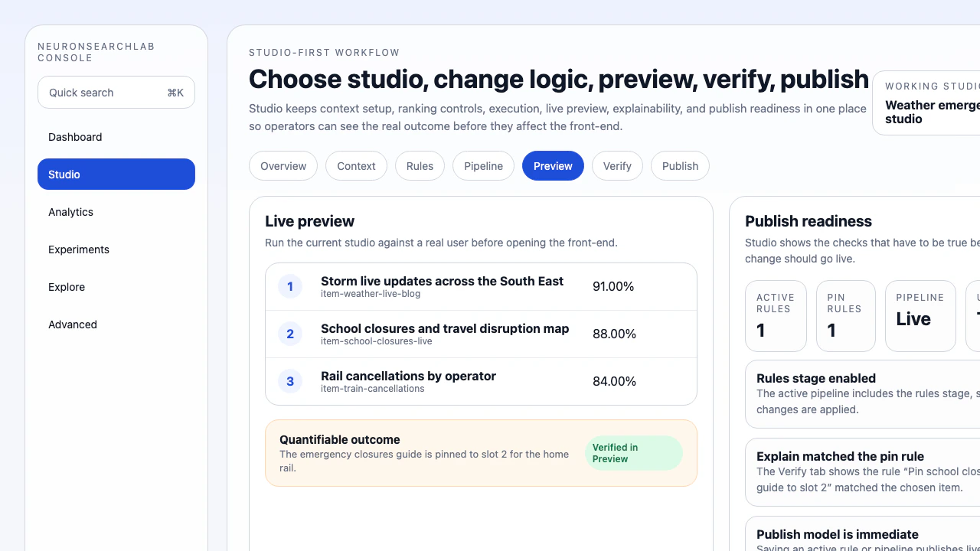The image size is (980, 551).
Task: Open the Rail cancellations by operator item
Action: (481, 381)
